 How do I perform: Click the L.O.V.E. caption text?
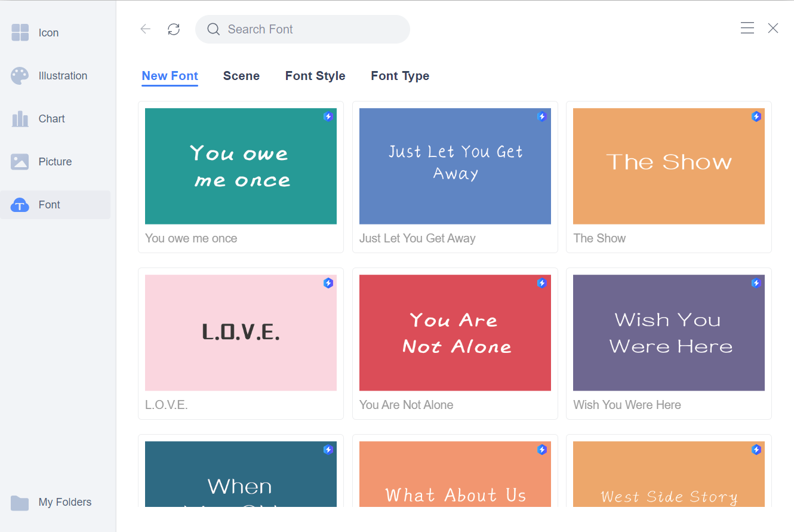(x=167, y=405)
